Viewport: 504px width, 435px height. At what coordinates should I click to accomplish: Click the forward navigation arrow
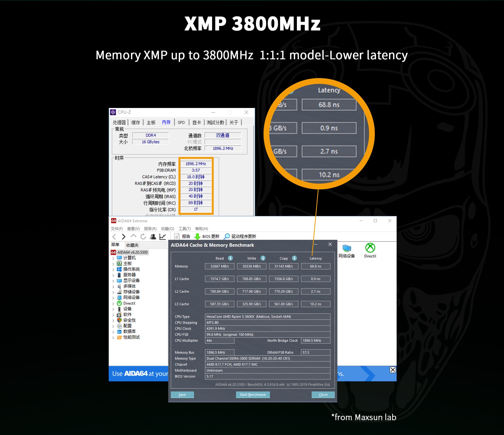tap(124, 236)
